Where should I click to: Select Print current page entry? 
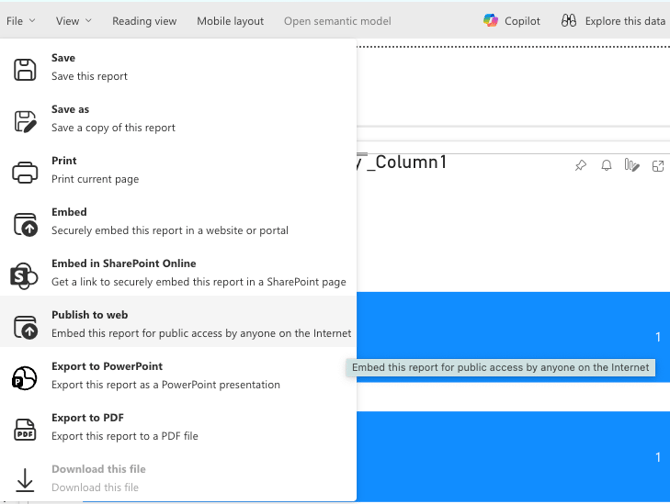click(x=178, y=170)
